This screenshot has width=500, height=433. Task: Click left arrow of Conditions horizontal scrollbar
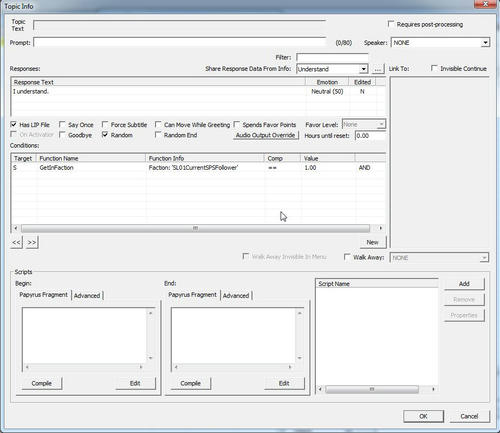point(16,228)
